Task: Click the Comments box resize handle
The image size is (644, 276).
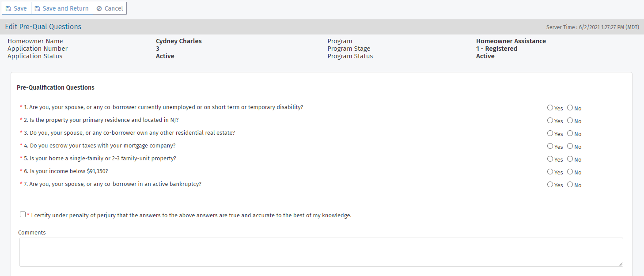Action: 620,264
